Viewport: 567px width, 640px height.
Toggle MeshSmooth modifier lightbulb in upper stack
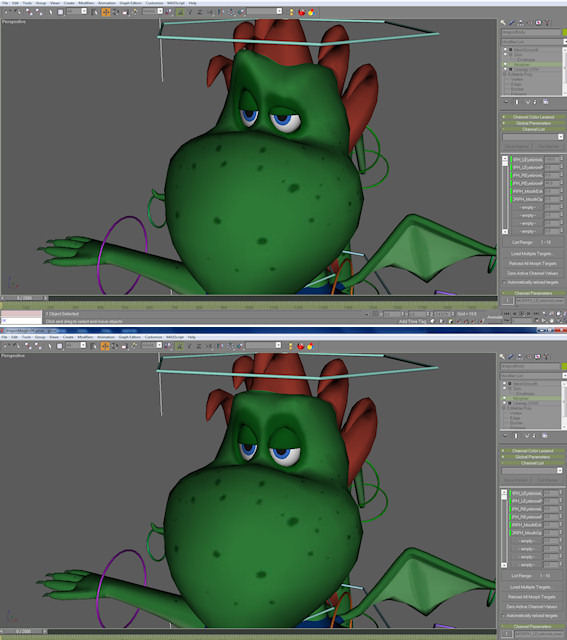[505, 49]
